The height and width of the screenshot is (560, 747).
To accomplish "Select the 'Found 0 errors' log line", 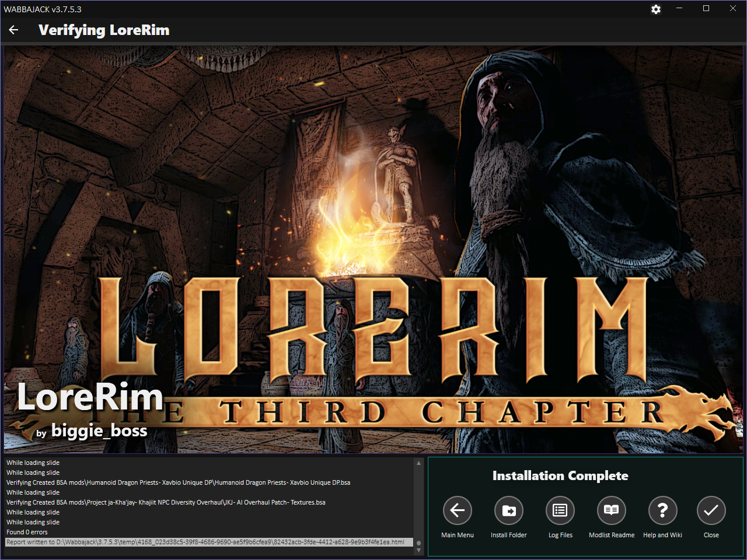I will 209,532.
